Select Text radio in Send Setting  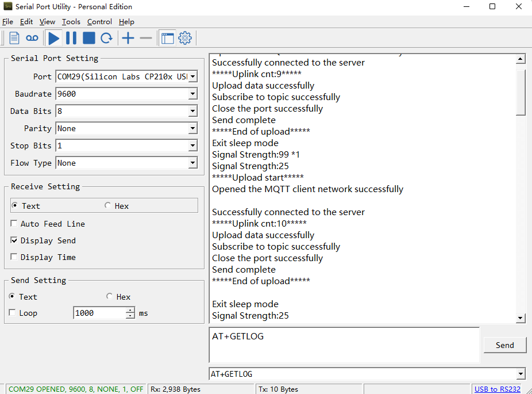coord(12,296)
